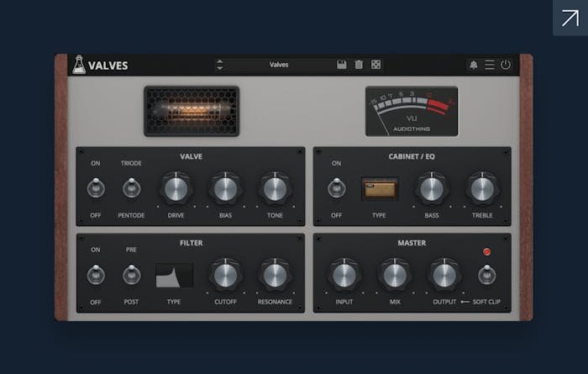The image size is (588, 374).
Task: Click the Valves flask logo
Action: (x=79, y=65)
